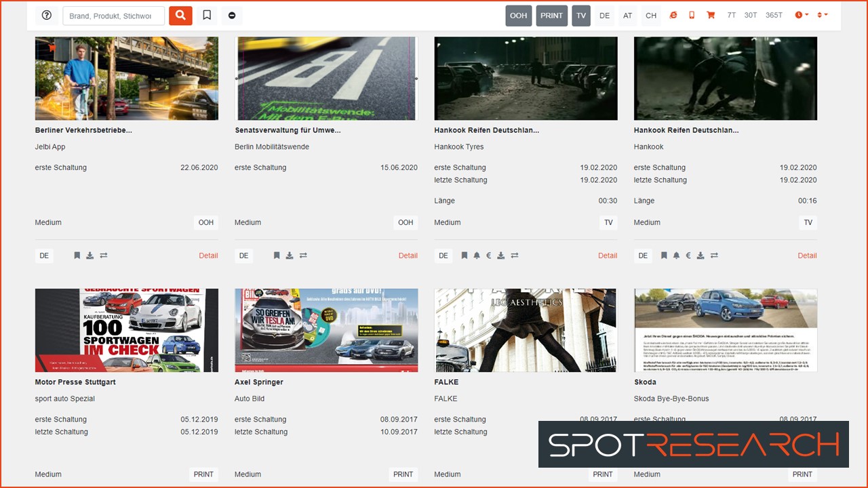Download the Jelbi App ad

tap(90, 256)
